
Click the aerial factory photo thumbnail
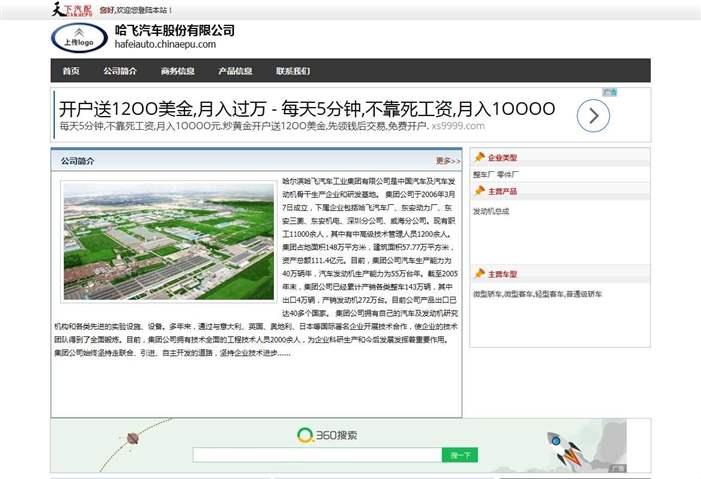pos(169,242)
